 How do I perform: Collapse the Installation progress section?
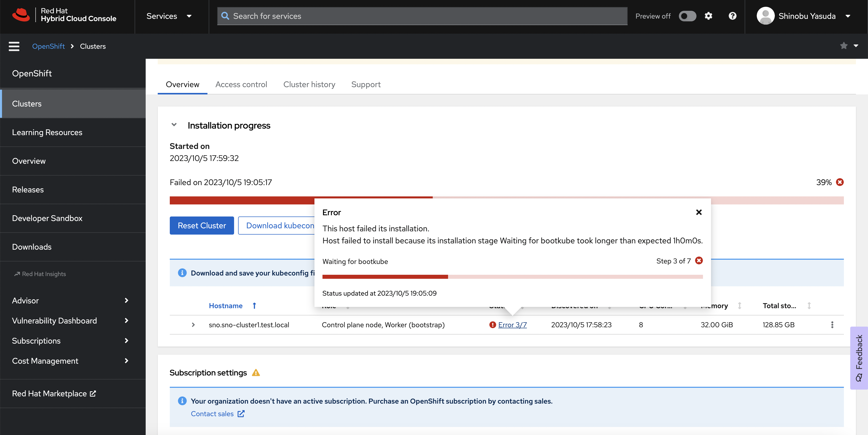pos(174,125)
